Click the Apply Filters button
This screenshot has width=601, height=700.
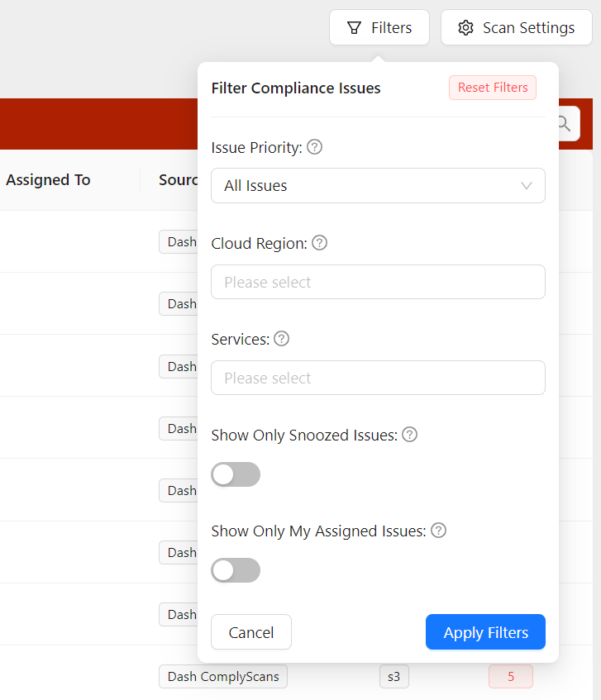click(485, 632)
